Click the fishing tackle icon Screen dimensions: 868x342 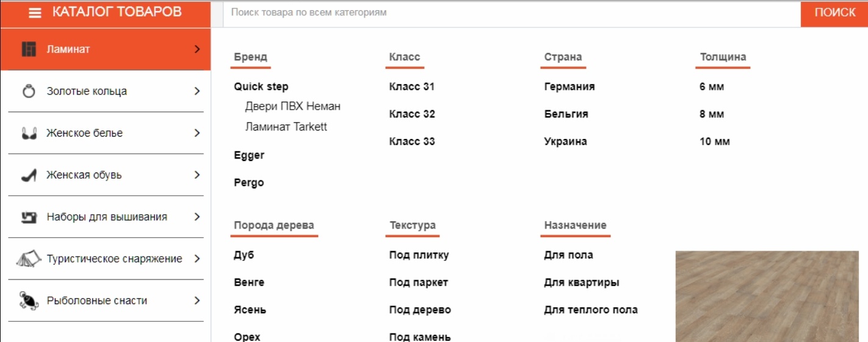(x=29, y=301)
